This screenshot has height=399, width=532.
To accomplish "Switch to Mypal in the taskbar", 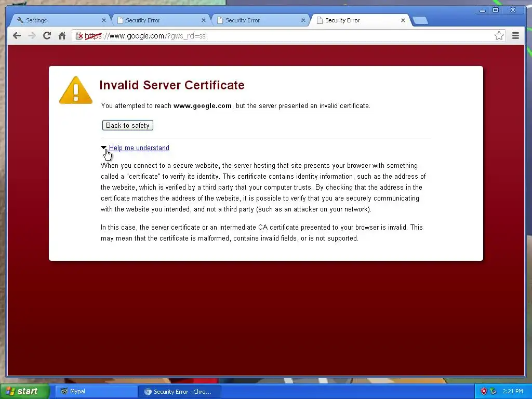I will 96,391.
